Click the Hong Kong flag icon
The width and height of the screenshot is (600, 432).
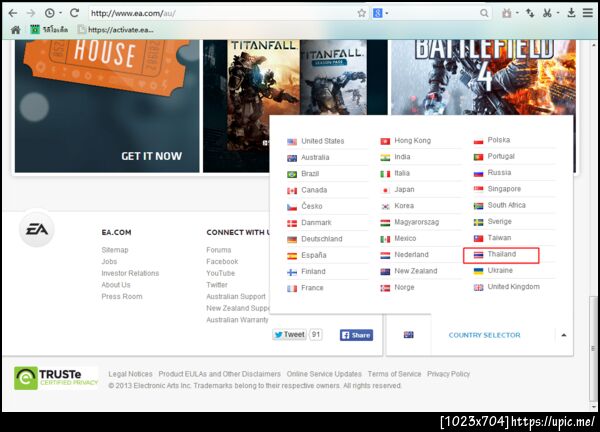pyautogui.click(x=385, y=142)
